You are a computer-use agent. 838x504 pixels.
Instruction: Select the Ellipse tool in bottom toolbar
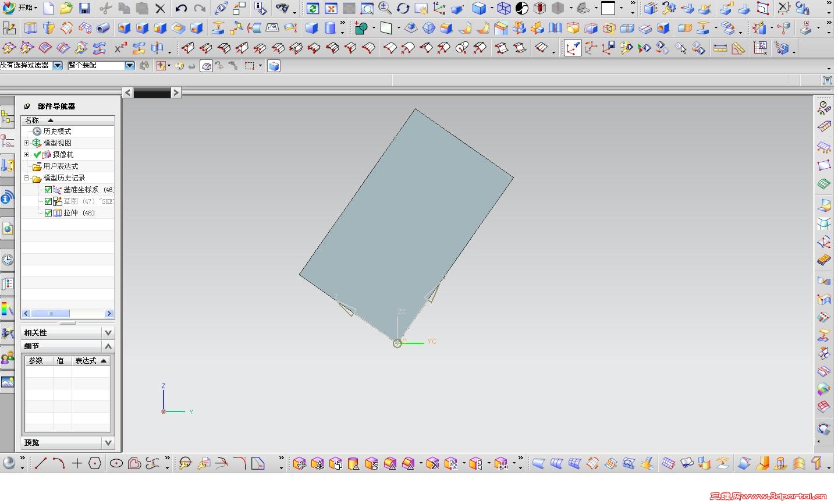click(x=116, y=463)
